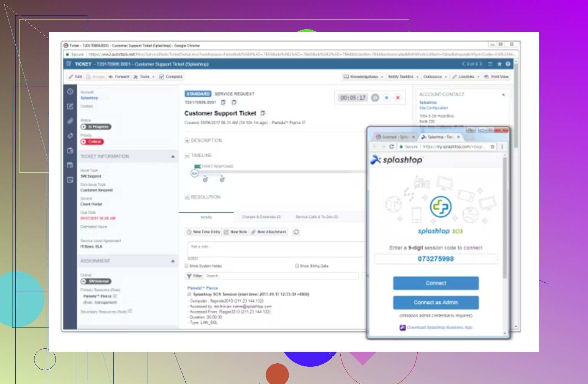The width and height of the screenshot is (588, 384).
Task: Collapse the Assignment section
Action: [x=173, y=261]
